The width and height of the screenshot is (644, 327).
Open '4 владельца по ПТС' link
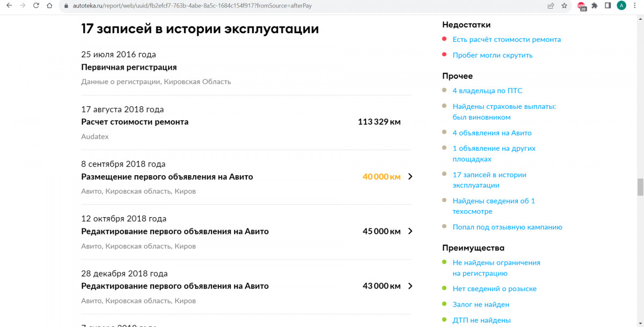487,91
